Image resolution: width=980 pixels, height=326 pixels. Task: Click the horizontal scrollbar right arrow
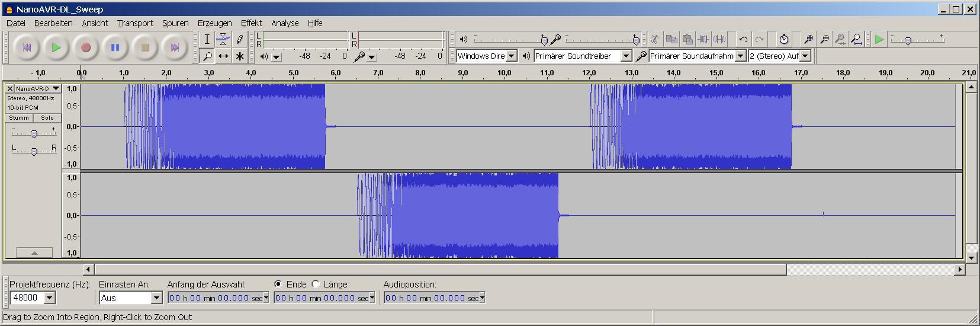coord(959,270)
